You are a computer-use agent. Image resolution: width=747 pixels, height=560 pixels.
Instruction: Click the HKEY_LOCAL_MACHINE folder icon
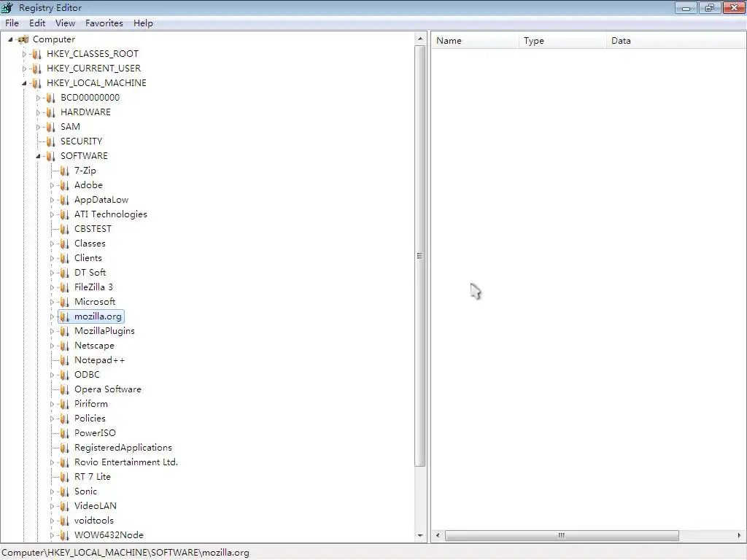37,83
